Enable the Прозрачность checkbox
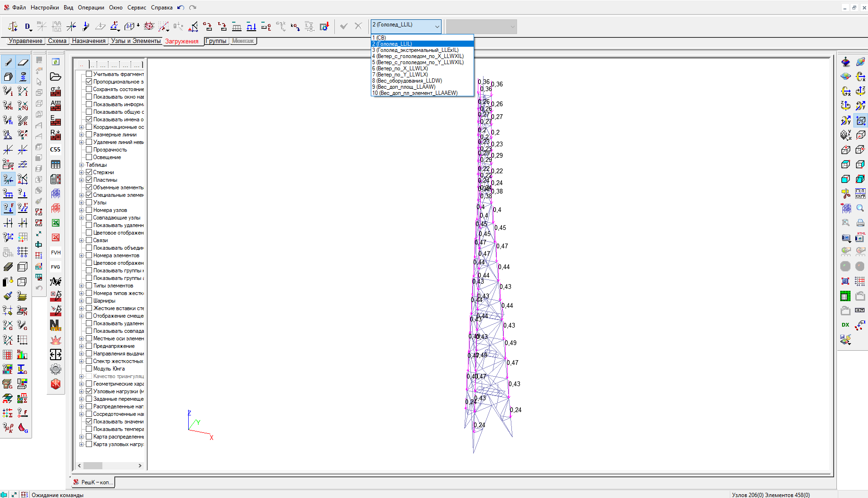868x498 pixels. pos(89,150)
